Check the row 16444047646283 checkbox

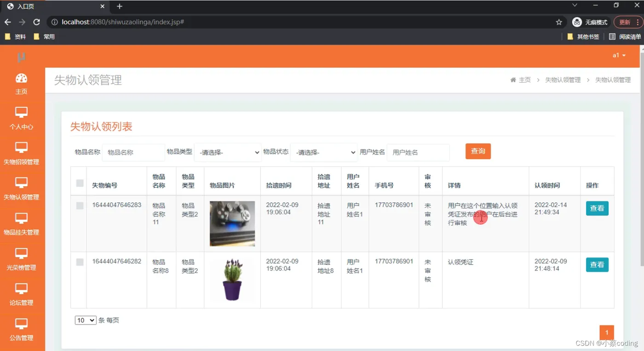[80, 206]
